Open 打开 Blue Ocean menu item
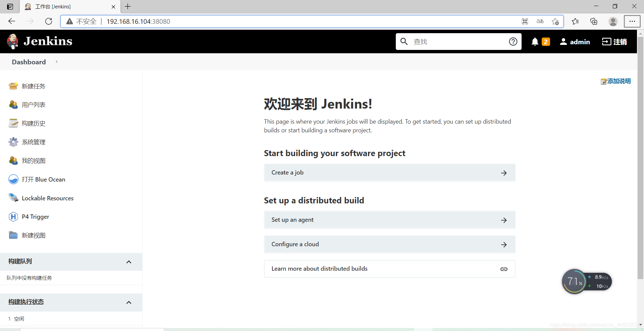This screenshot has height=331, width=644. pyautogui.click(x=44, y=179)
